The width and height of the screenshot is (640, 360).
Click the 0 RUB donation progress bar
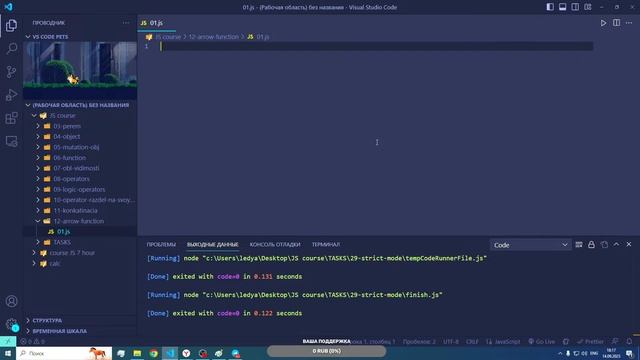[327, 351]
